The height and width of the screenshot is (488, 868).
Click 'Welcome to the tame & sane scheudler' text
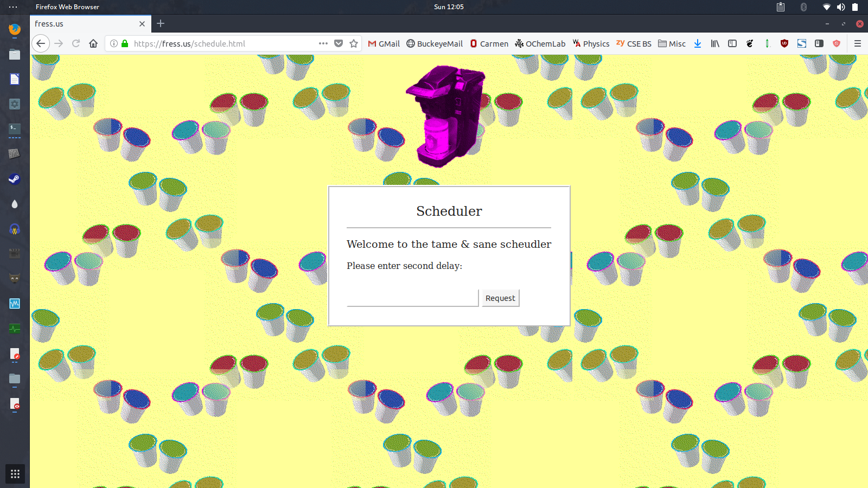point(449,244)
